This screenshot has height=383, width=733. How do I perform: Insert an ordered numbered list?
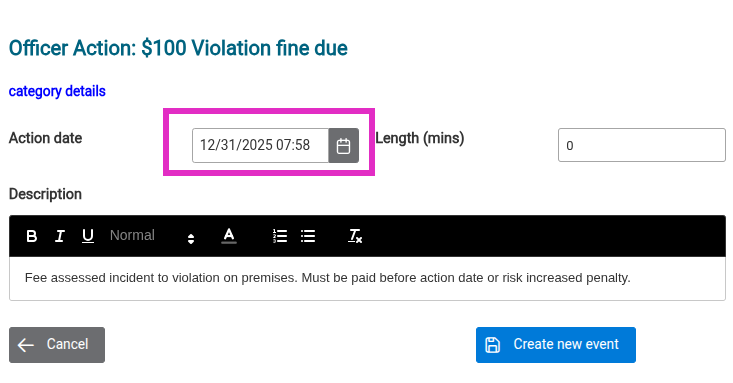(x=280, y=236)
